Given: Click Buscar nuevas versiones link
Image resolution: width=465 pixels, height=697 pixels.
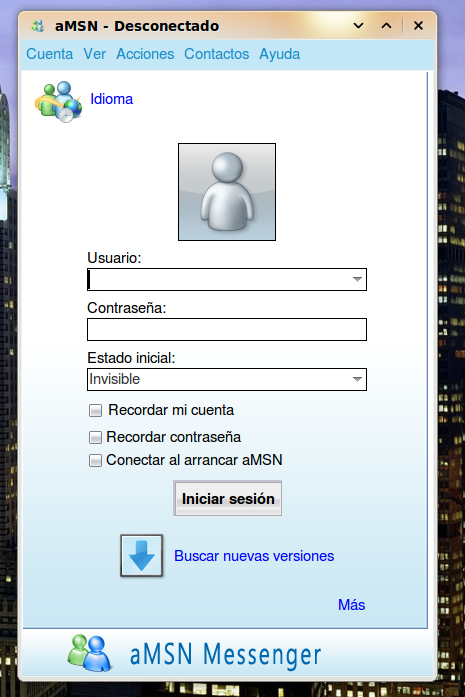Looking at the screenshot, I should 254,556.
